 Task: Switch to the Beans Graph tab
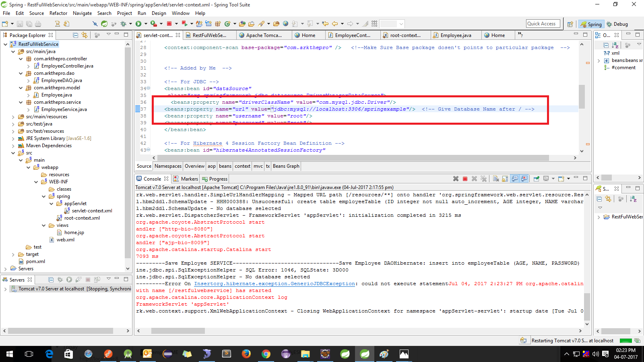[x=286, y=166]
